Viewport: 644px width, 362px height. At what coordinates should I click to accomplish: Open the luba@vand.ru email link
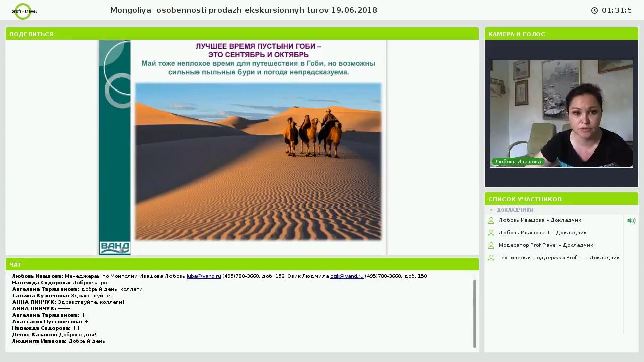[x=204, y=276]
